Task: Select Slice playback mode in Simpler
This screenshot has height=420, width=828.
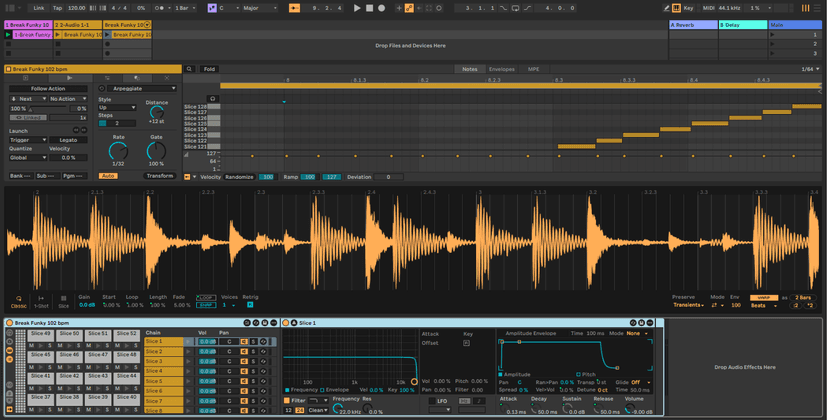Action: 63,302
